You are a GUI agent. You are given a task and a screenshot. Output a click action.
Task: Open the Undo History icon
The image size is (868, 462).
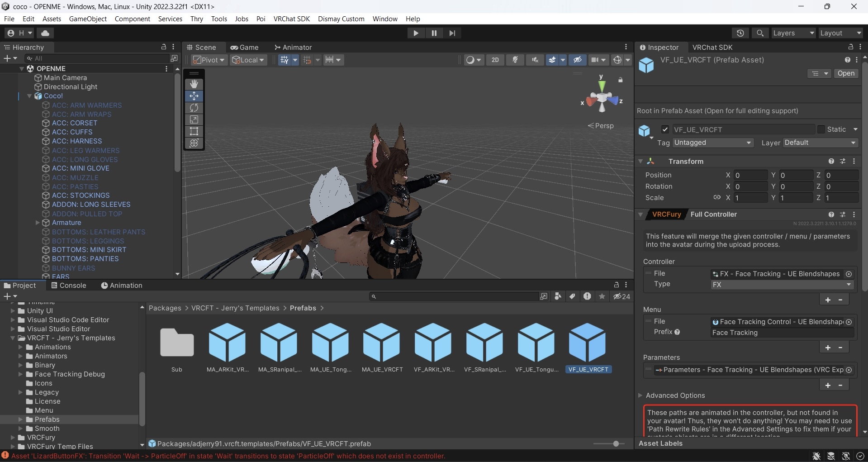[740, 33]
